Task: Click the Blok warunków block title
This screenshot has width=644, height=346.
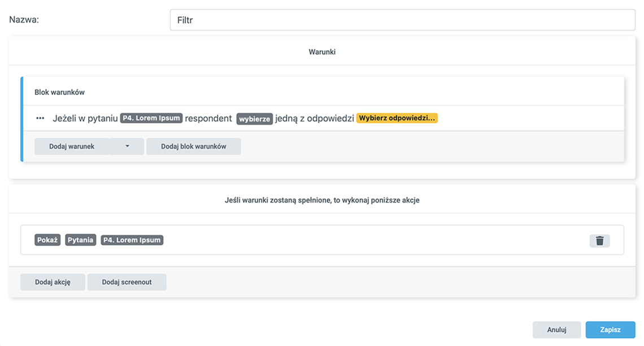Action: (59, 92)
